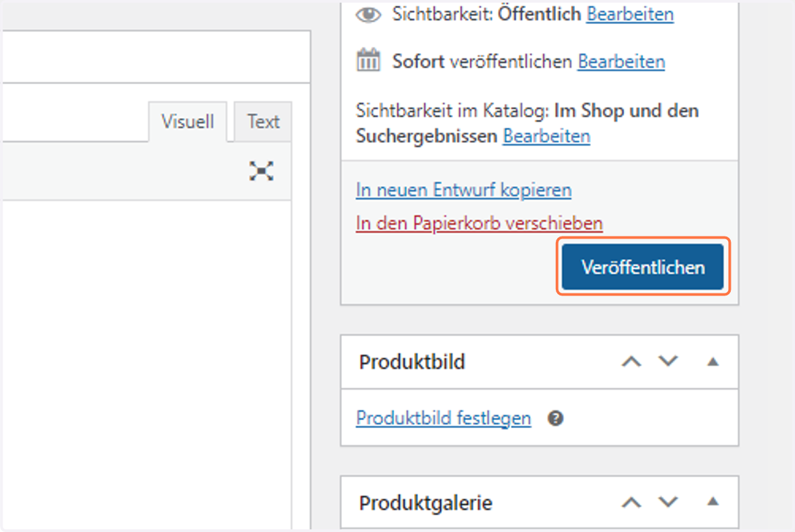Click inside the visual editor content area

(146, 364)
